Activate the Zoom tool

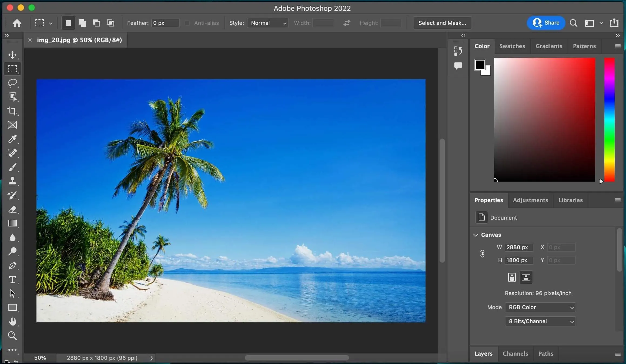pos(12,335)
